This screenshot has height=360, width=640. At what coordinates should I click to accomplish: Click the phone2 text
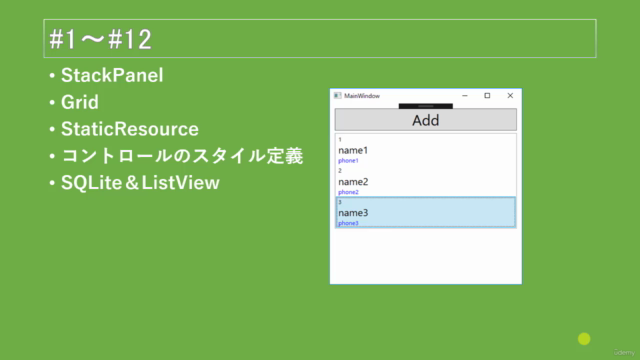348,192
